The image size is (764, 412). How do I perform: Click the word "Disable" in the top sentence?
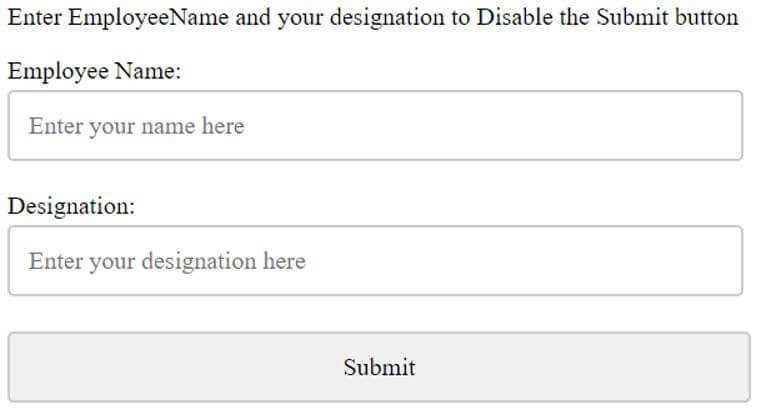point(514,19)
